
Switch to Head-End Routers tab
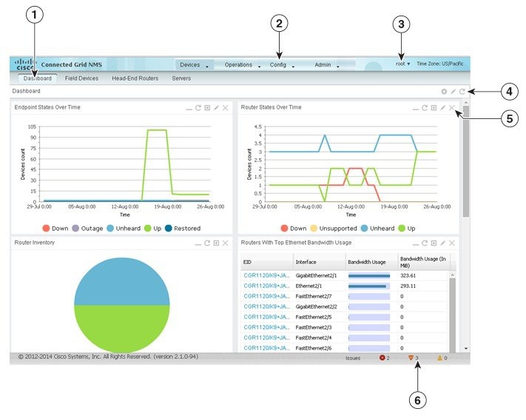pyautogui.click(x=135, y=78)
